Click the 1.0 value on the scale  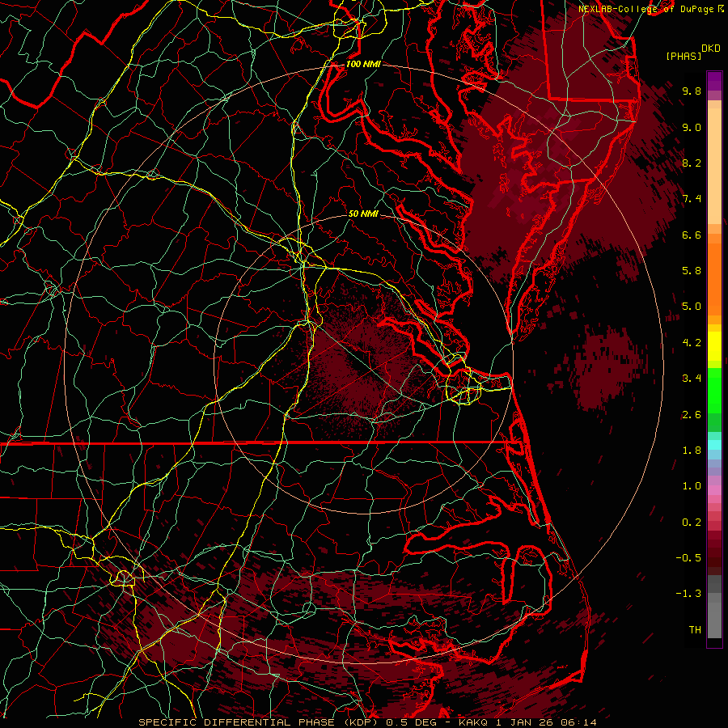point(692,486)
